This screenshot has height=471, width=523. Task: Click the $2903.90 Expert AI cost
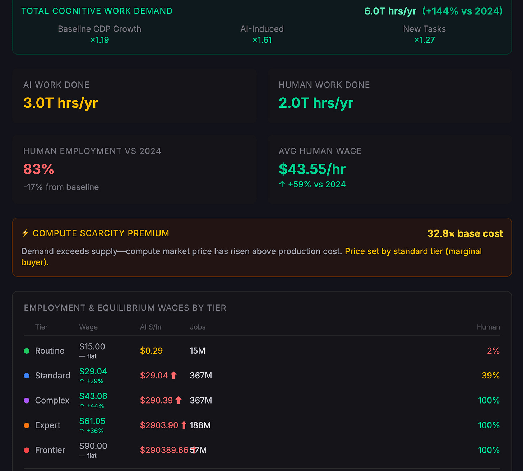159,425
